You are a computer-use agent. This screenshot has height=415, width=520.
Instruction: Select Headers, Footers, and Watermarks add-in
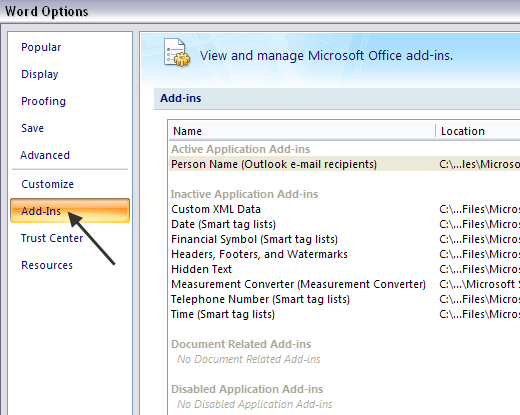point(345,254)
